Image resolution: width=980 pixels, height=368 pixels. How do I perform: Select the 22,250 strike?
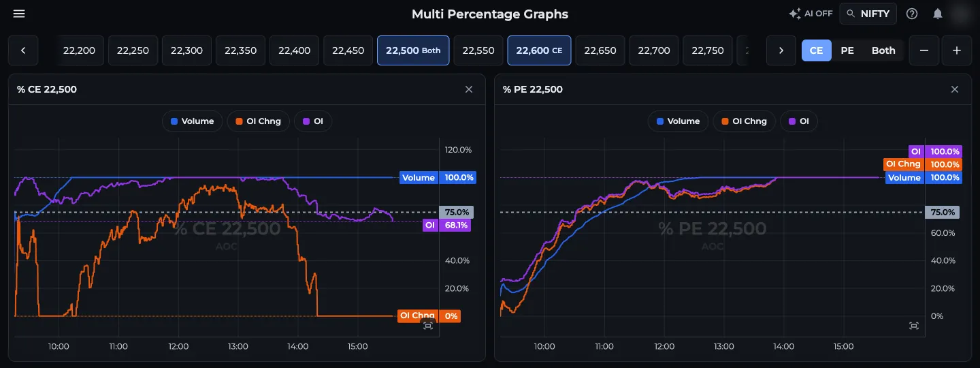click(133, 50)
